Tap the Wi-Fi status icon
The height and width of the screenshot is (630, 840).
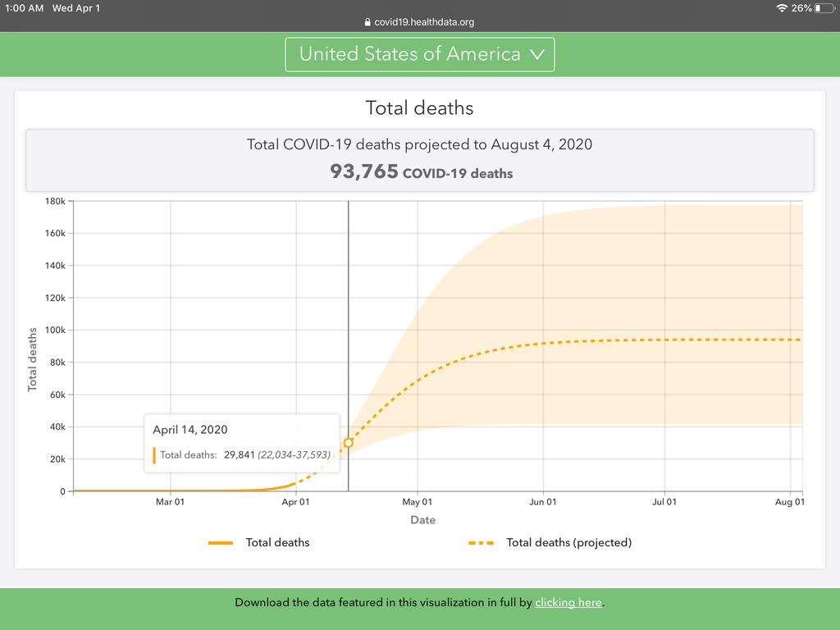pyautogui.click(x=782, y=8)
